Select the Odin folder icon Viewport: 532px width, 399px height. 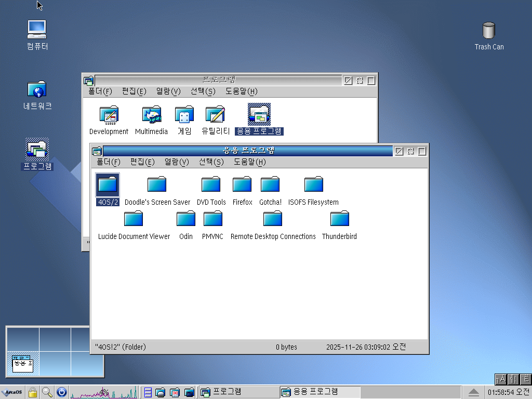(x=185, y=219)
